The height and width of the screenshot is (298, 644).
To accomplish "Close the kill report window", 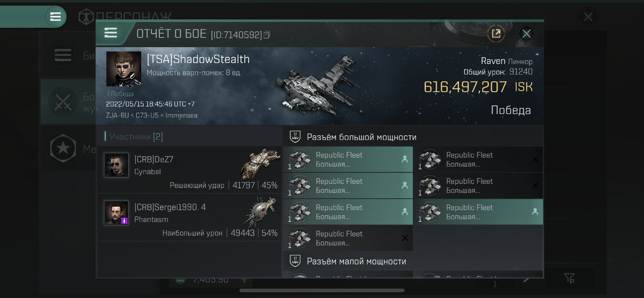I will 526,34.
